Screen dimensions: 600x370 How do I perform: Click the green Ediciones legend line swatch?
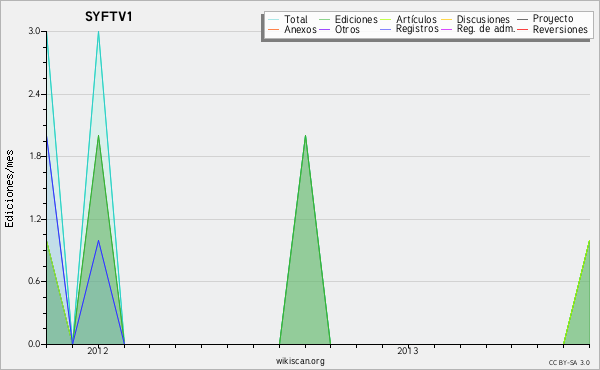[x=324, y=19]
